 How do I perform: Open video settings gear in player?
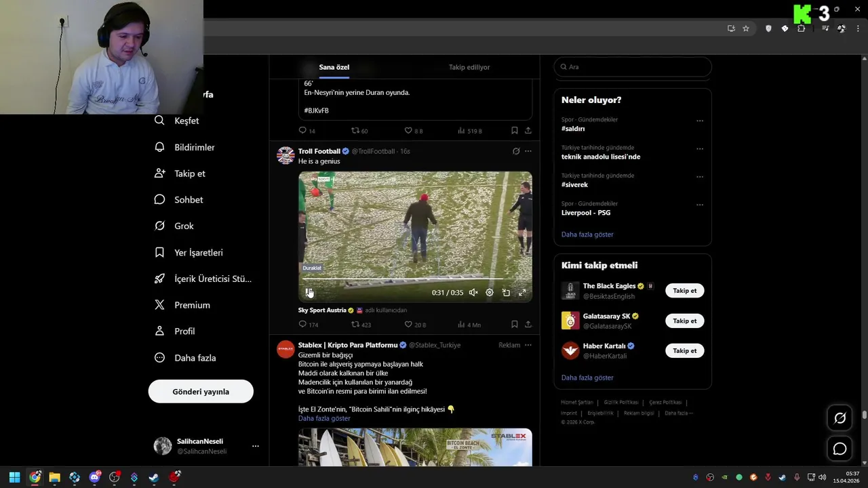tap(490, 292)
